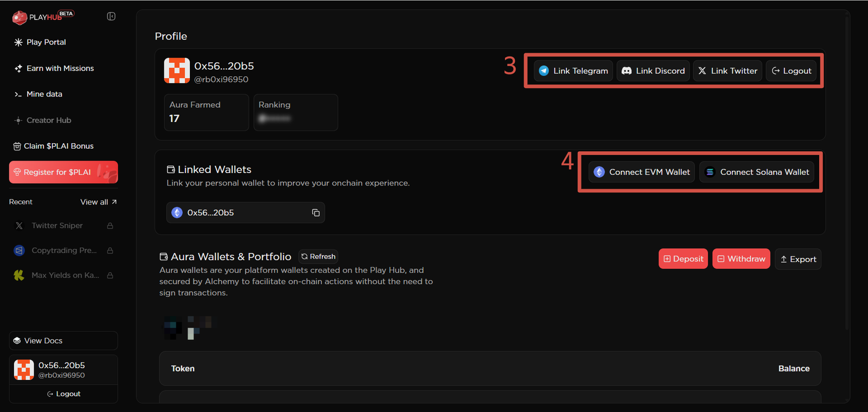868x412 pixels.
Task: Connect a Solana wallet
Action: click(x=757, y=172)
